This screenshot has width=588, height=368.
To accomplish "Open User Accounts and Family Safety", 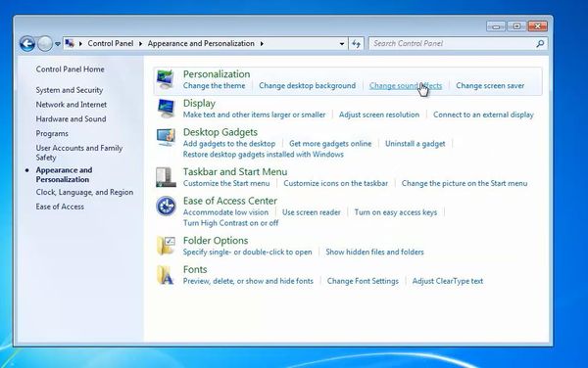I will coord(79,153).
